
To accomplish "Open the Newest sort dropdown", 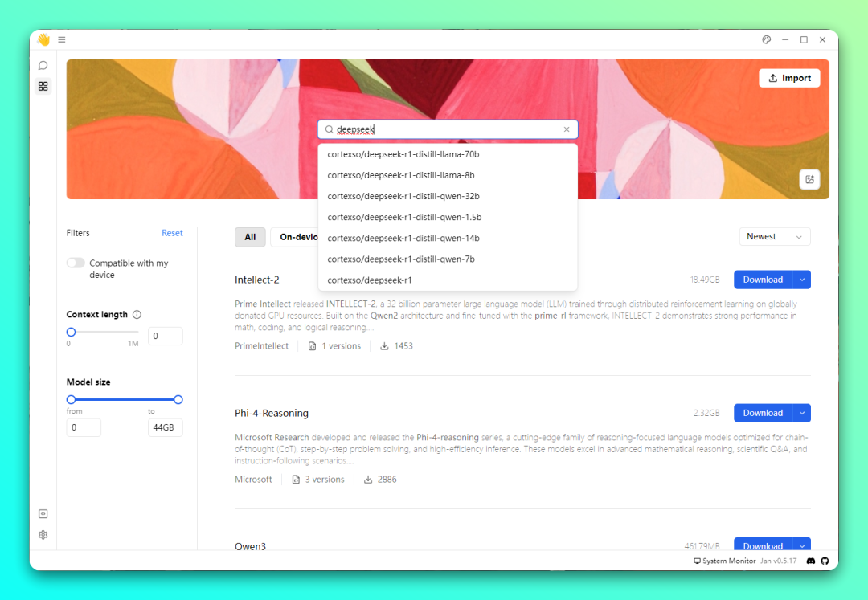I will click(775, 237).
